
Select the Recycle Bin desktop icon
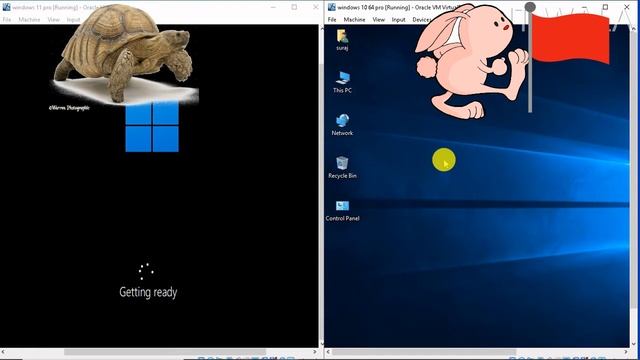click(x=342, y=168)
